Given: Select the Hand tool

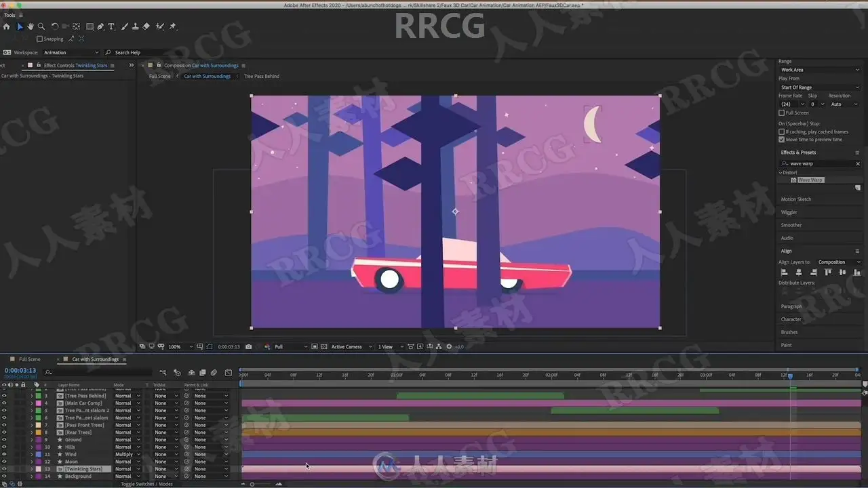Looking at the screenshot, I should click(31, 26).
